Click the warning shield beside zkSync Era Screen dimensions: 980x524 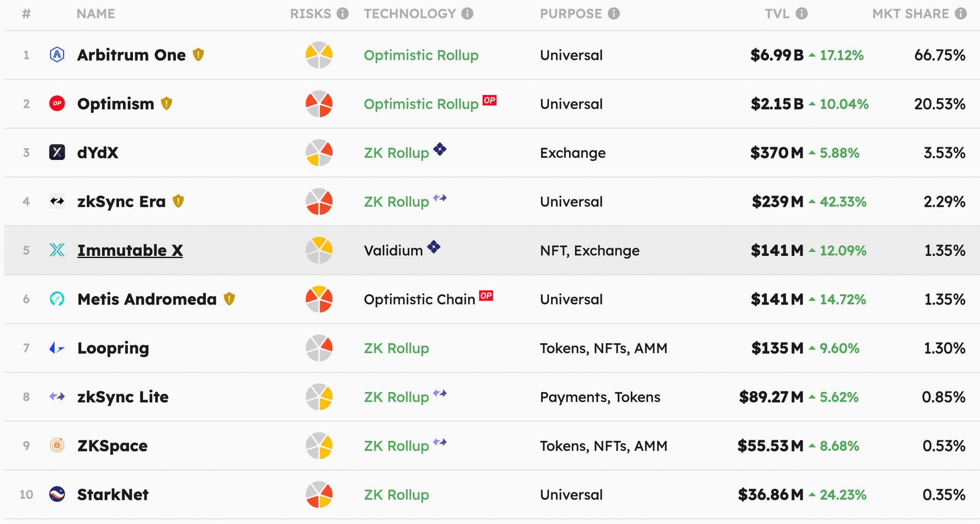(178, 201)
